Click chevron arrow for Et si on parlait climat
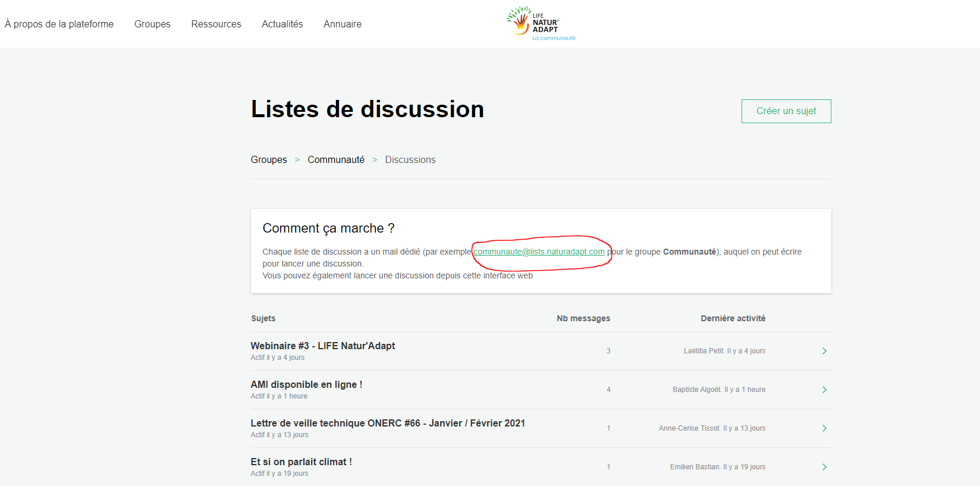This screenshot has height=486, width=980. pyautogui.click(x=824, y=467)
